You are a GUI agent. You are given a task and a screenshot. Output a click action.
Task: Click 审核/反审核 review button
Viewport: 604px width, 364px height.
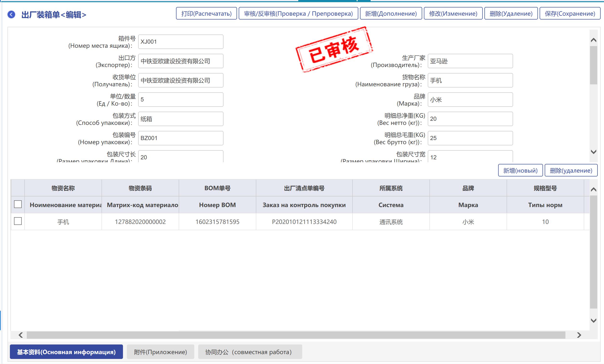[298, 13]
